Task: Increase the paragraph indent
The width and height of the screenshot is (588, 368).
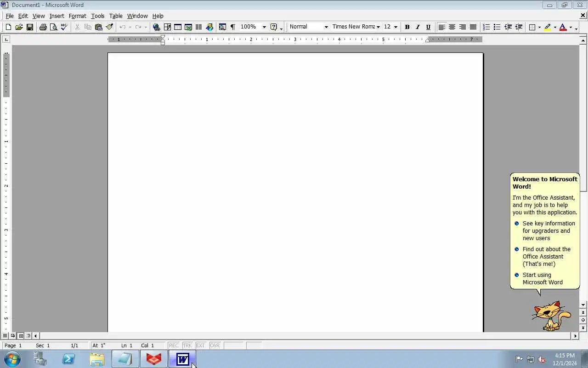Action: pyautogui.click(x=519, y=27)
